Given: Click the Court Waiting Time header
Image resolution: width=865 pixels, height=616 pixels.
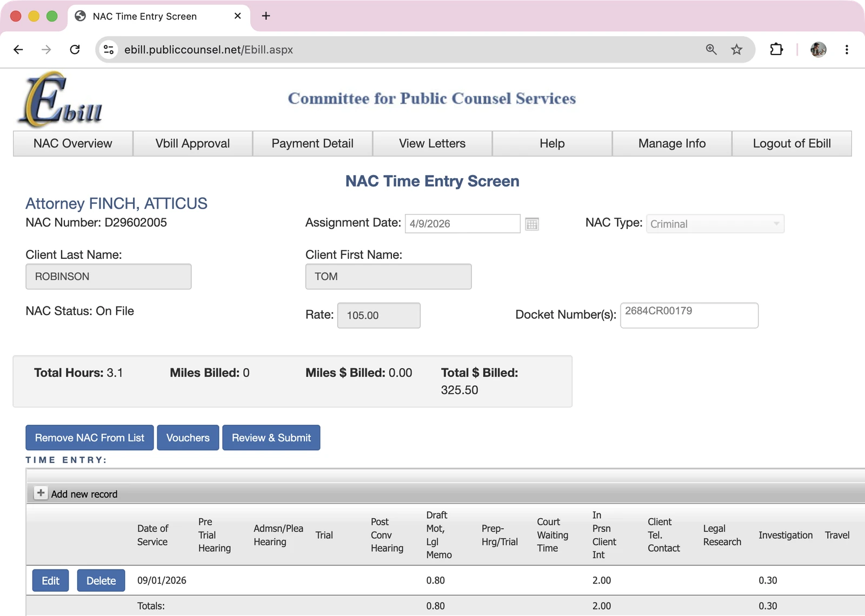Looking at the screenshot, I should click(x=553, y=535).
